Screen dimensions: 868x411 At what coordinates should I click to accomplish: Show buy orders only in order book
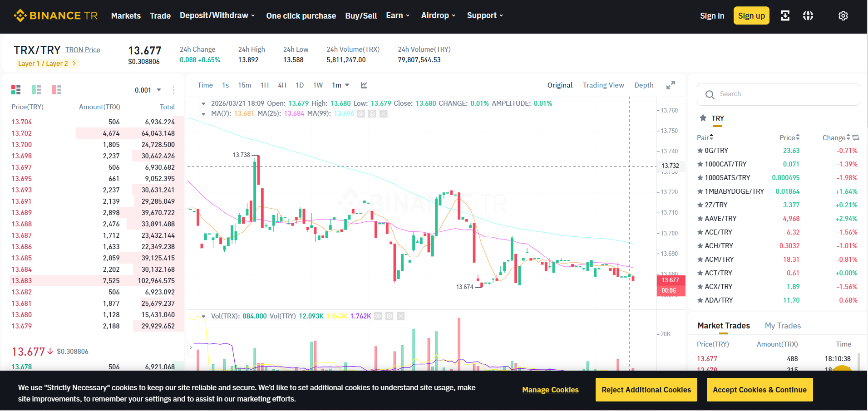(36, 90)
